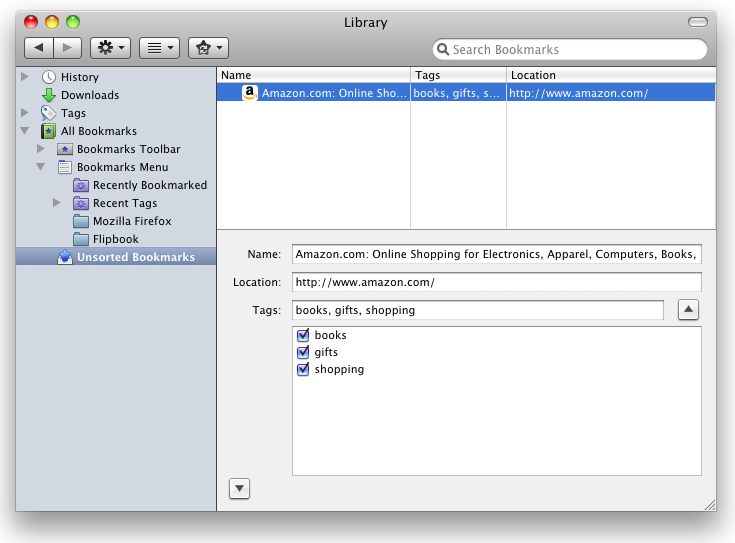735x543 pixels.
Task: Click the Unsorted Bookmarks star icon
Action: pos(65,257)
